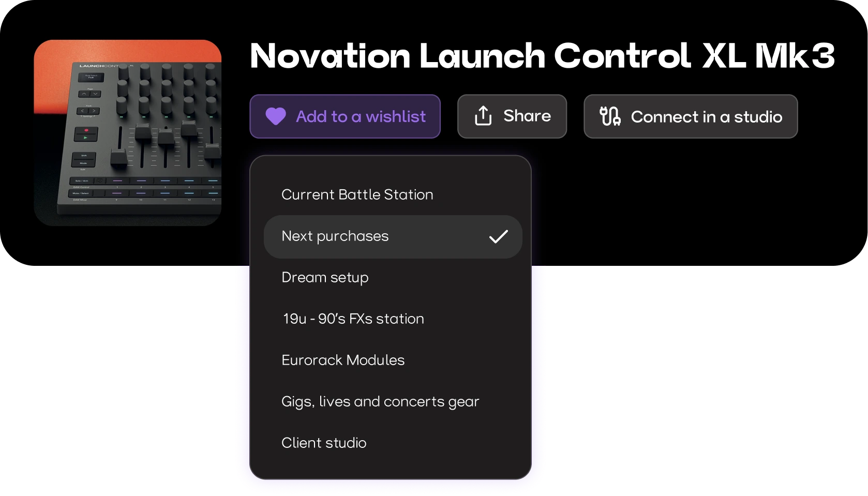Open the Add to a wishlist dropdown

coord(345,116)
